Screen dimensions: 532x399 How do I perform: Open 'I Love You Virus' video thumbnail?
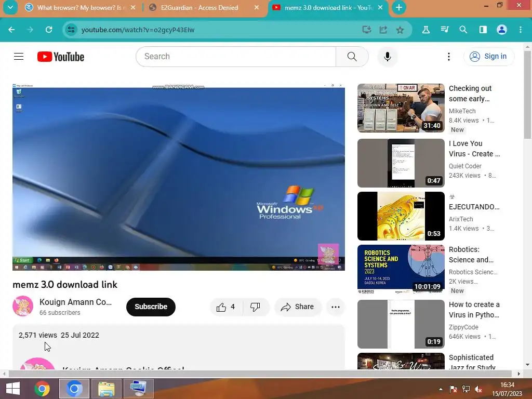pos(401,163)
